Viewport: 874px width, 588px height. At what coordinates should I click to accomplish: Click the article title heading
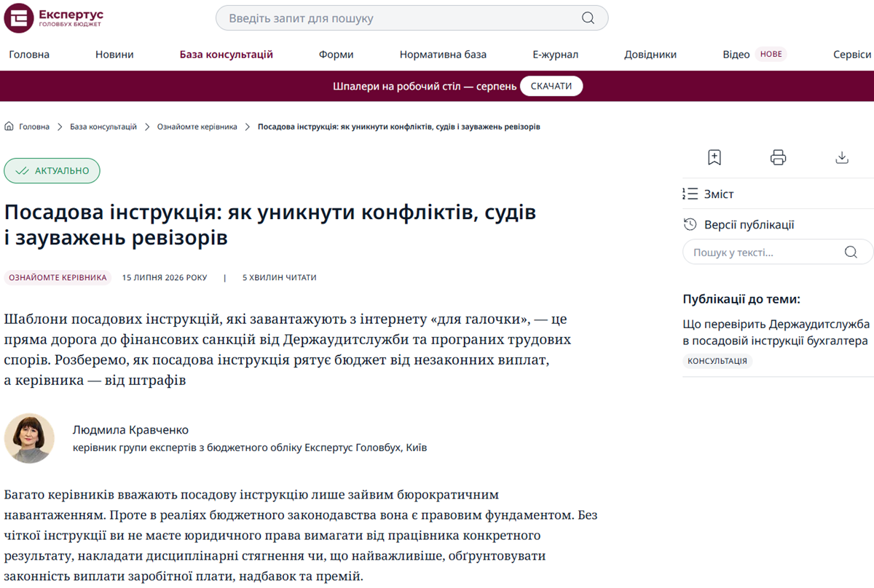click(270, 225)
